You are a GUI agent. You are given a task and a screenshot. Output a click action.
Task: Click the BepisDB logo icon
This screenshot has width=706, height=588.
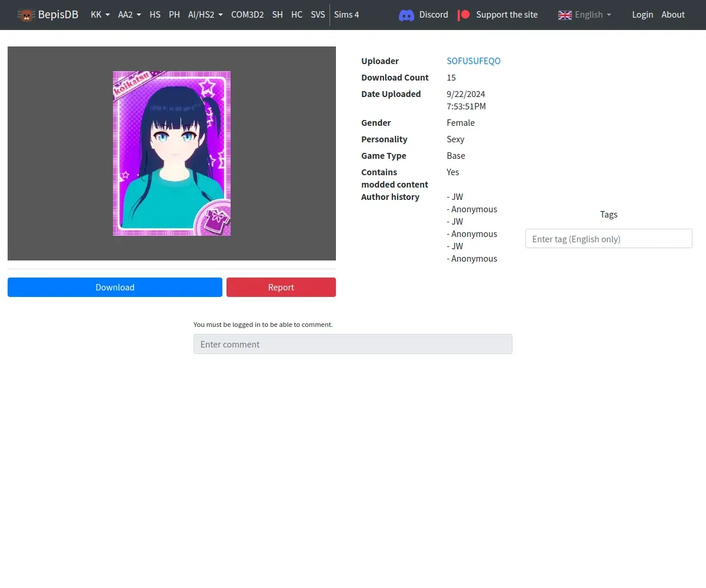click(x=26, y=15)
